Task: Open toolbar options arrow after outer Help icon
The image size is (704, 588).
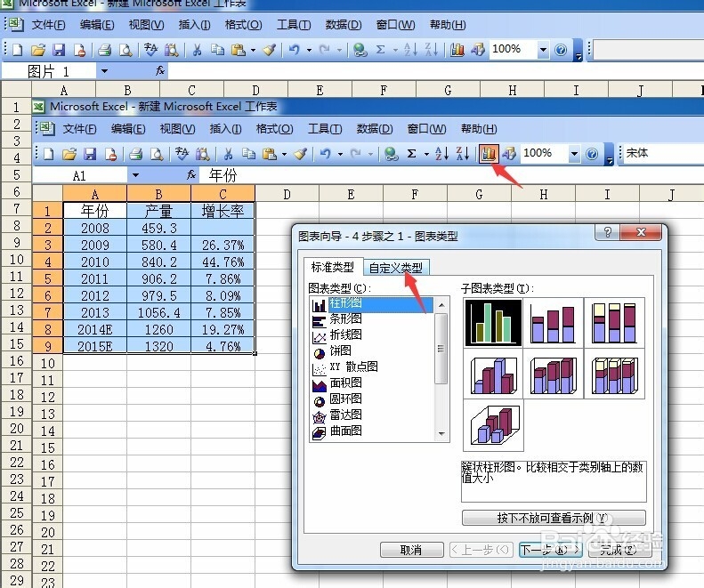Action: (x=579, y=51)
